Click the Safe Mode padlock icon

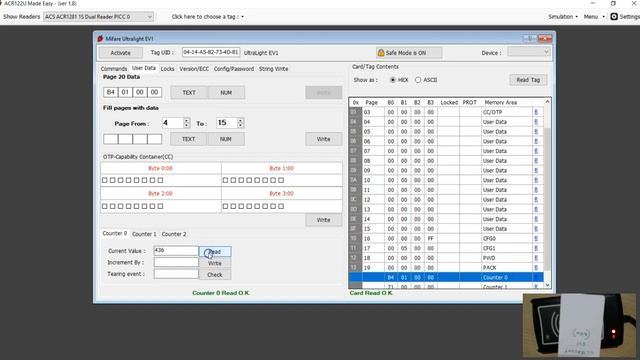pyautogui.click(x=381, y=53)
